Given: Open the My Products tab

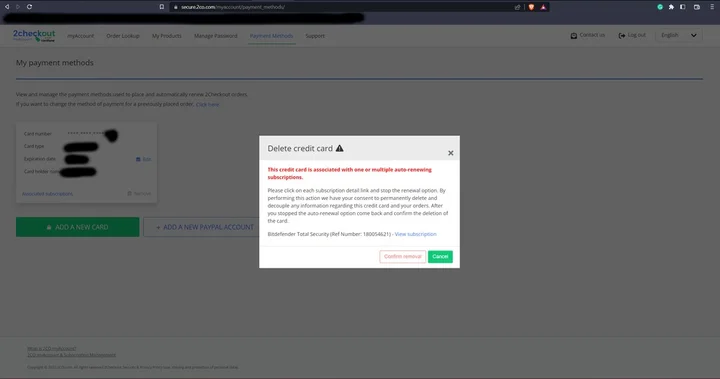Looking at the screenshot, I should 167,36.
